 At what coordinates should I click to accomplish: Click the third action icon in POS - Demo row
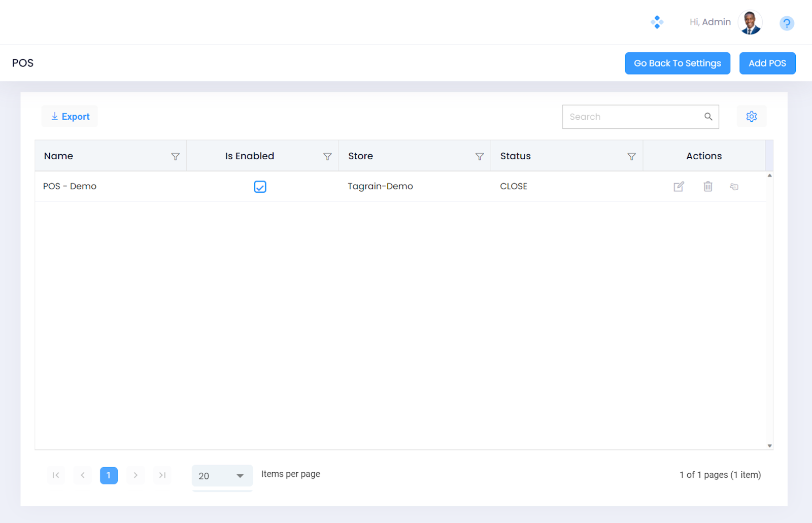pyautogui.click(x=734, y=187)
